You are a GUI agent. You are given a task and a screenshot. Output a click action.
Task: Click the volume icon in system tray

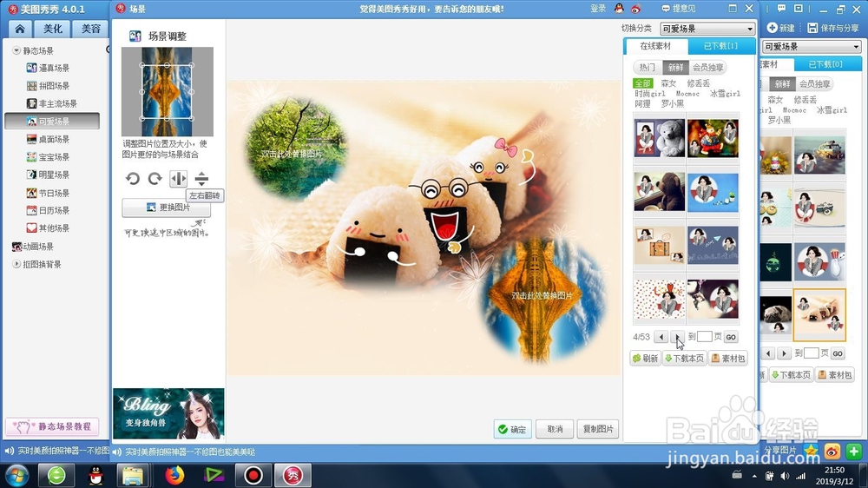coord(785,476)
